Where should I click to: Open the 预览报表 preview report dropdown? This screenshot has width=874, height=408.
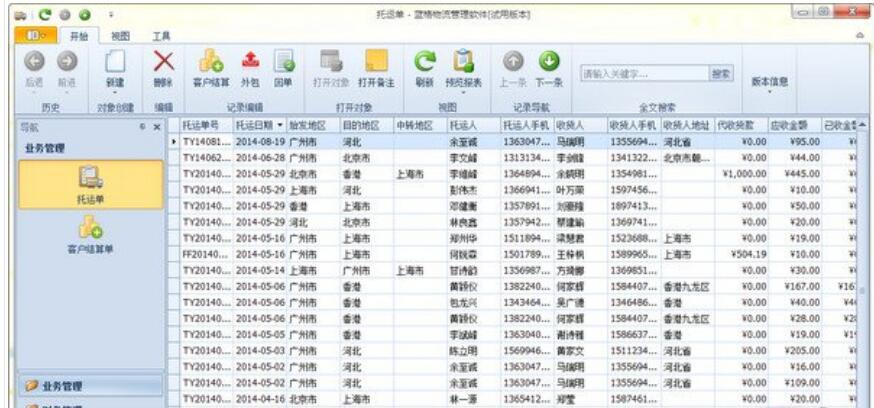coord(463,91)
